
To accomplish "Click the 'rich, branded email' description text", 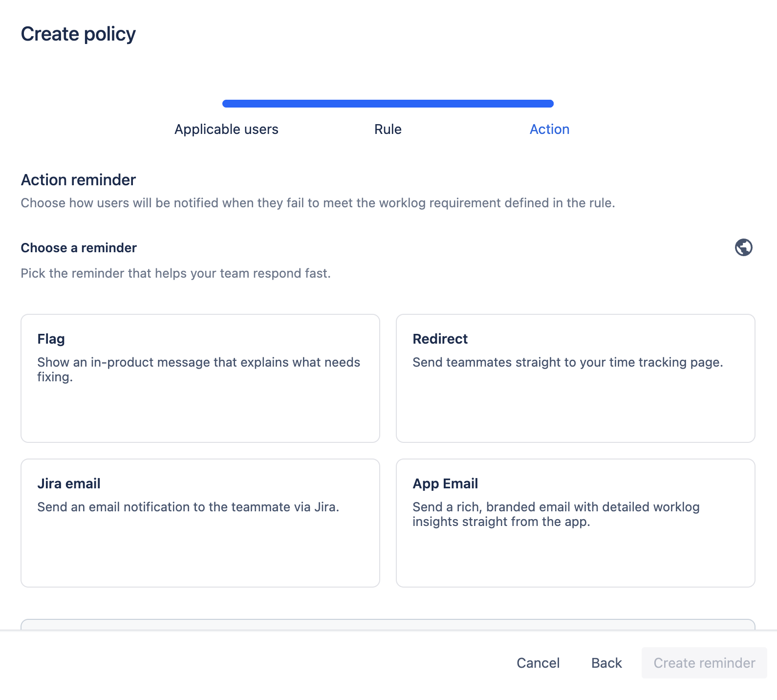I will (556, 514).
